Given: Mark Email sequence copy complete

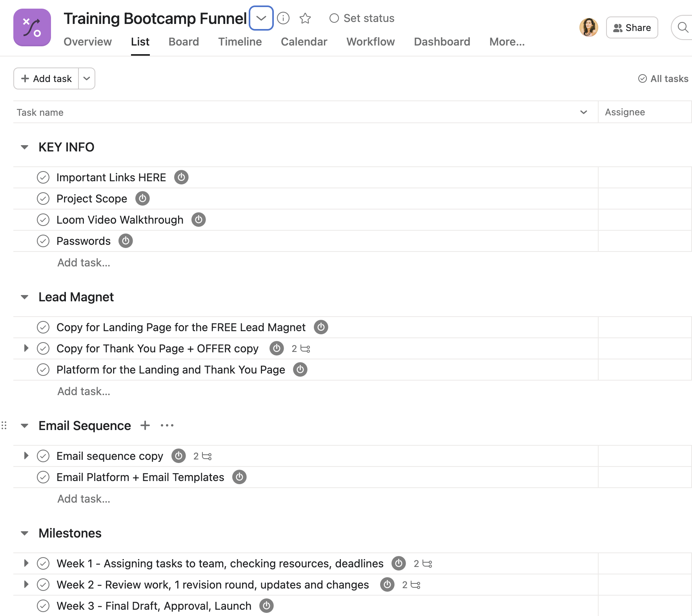Looking at the screenshot, I should coord(43,456).
